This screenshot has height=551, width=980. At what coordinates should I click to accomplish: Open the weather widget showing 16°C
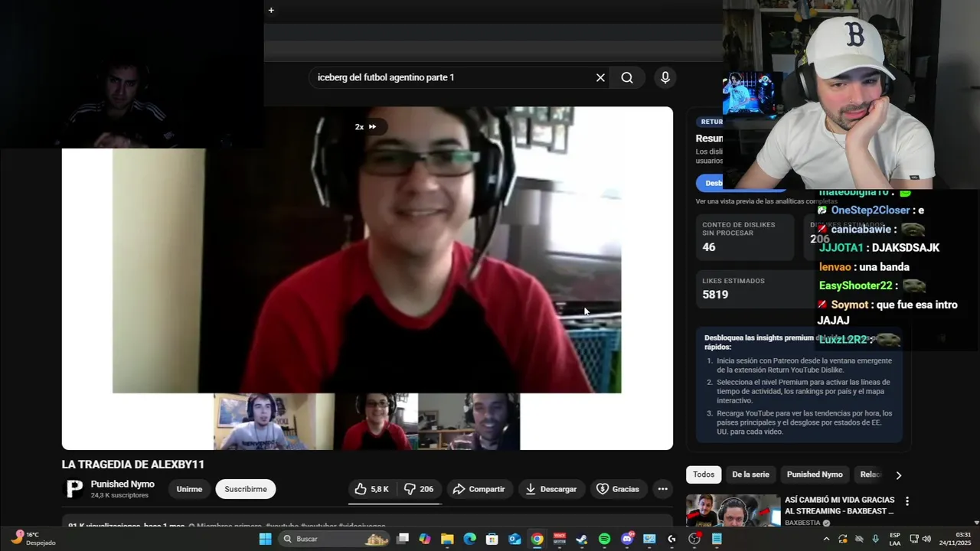[32, 539]
